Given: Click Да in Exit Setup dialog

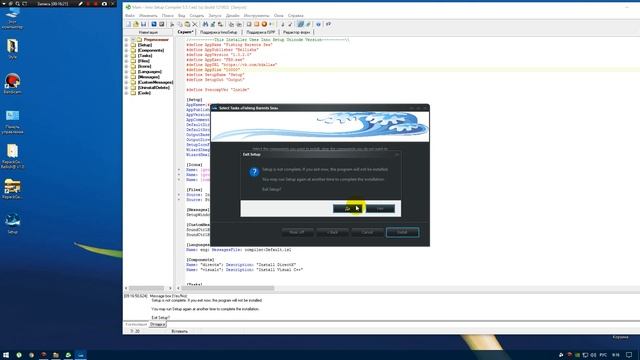Looking at the screenshot, I should pos(347,209).
